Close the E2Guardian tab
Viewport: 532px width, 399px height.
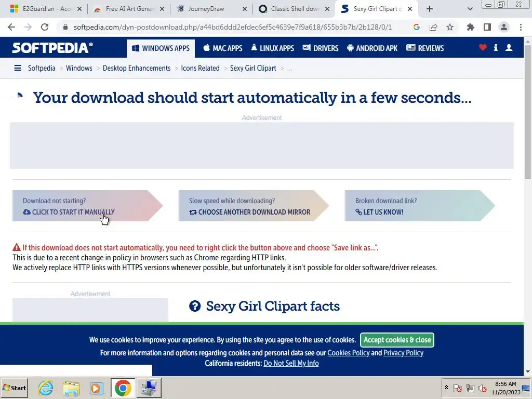tap(79, 9)
